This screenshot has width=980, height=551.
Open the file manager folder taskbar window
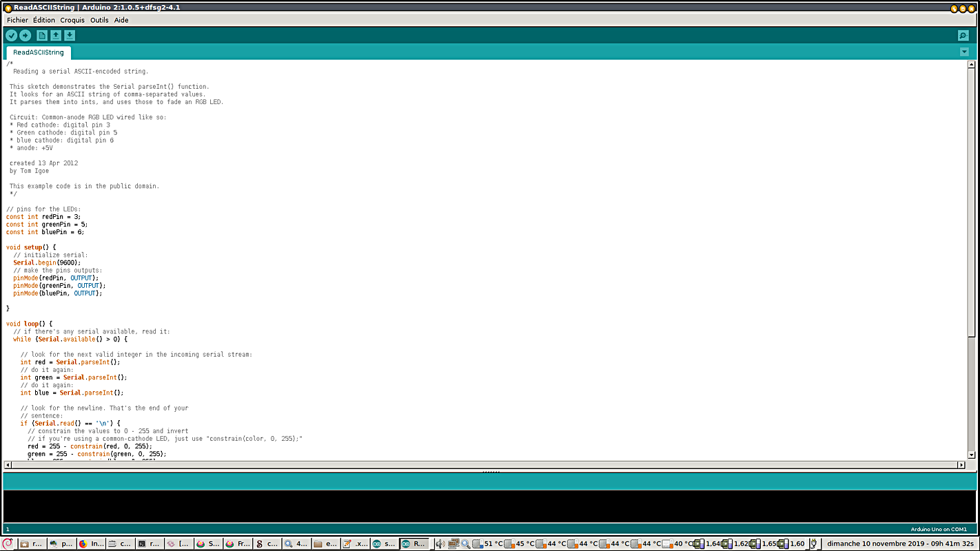pos(326,543)
